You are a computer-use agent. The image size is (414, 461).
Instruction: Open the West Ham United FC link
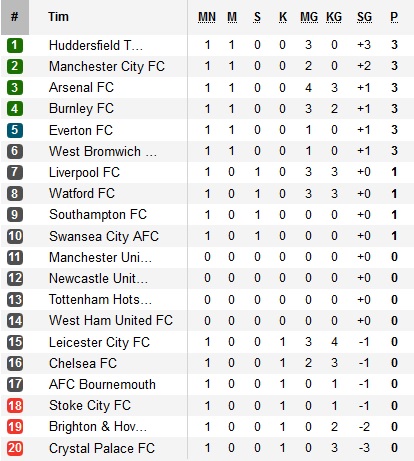point(111,320)
